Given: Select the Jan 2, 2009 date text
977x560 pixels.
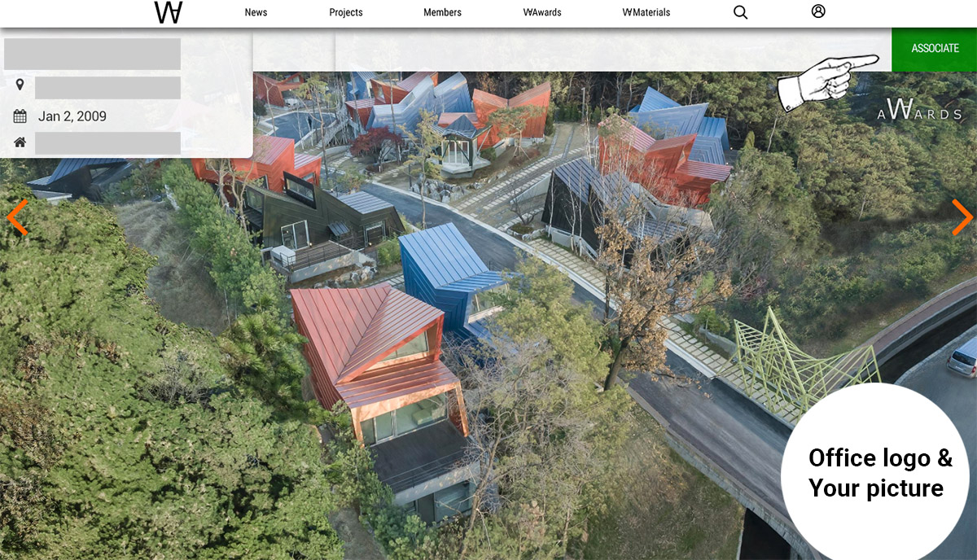Looking at the screenshot, I should [x=72, y=116].
